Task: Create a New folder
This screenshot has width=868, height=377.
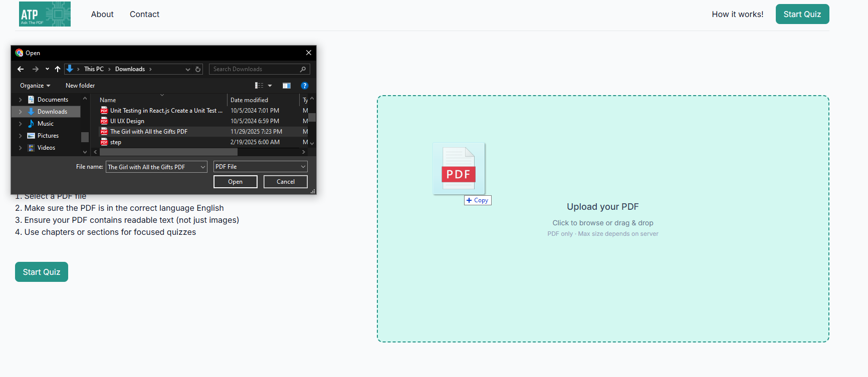Action: 80,86
